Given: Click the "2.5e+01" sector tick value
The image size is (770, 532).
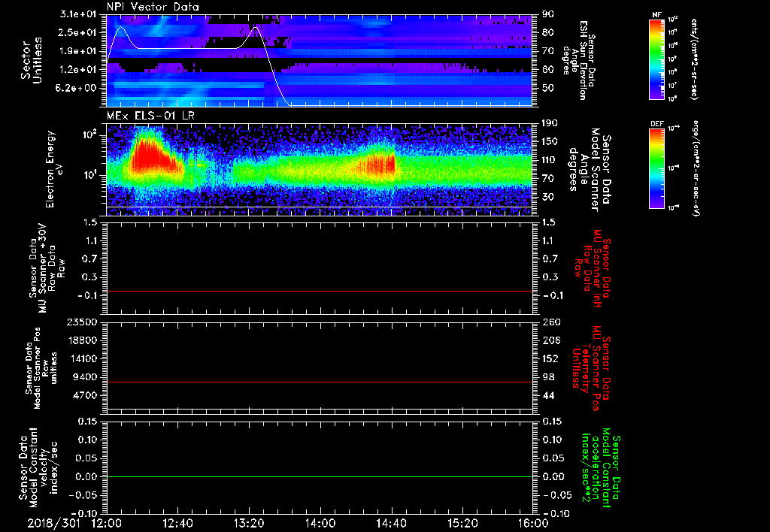Looking at the screenshot, I should 77,32.
